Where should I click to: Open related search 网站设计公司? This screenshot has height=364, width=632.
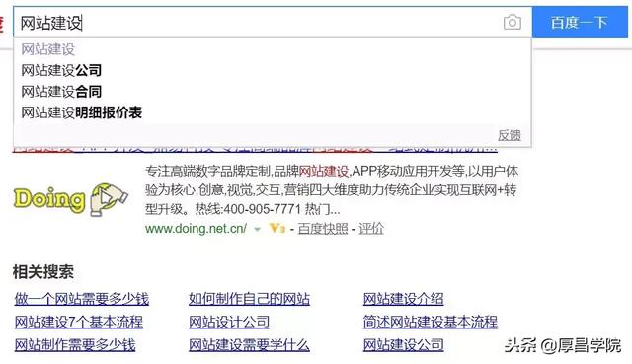229,322
